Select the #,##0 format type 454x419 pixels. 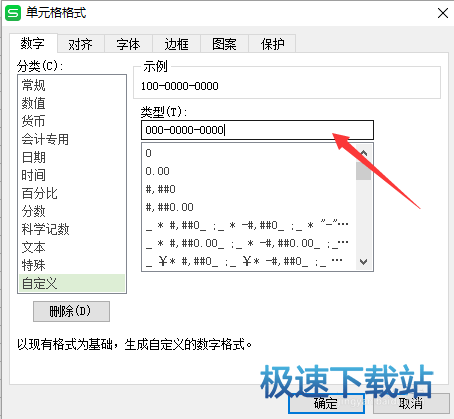coord(249,189)
